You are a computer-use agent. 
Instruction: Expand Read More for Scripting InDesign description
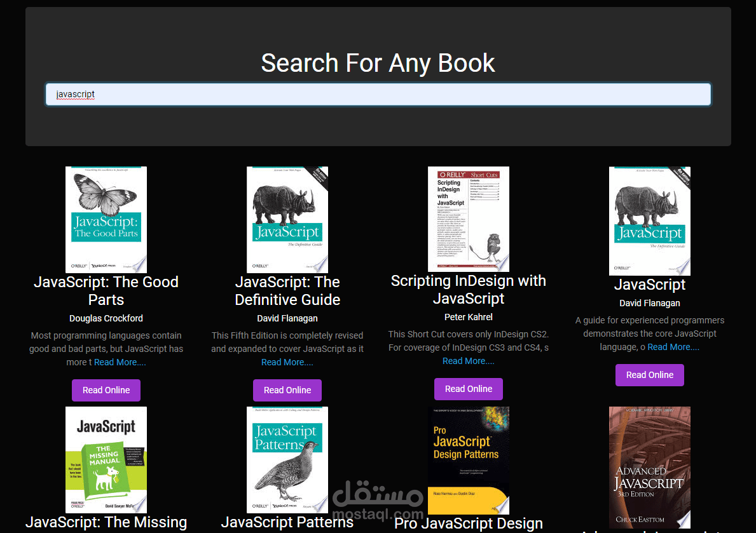point(469,361)
